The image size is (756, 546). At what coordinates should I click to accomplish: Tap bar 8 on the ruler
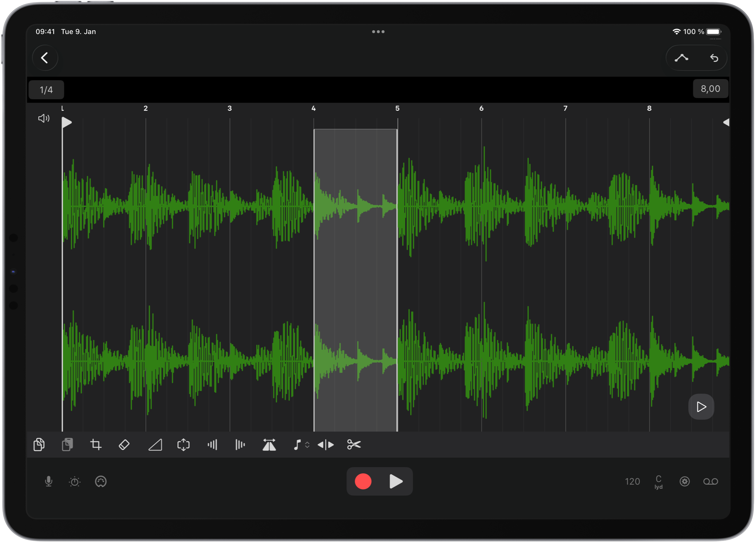coord(649,108)
